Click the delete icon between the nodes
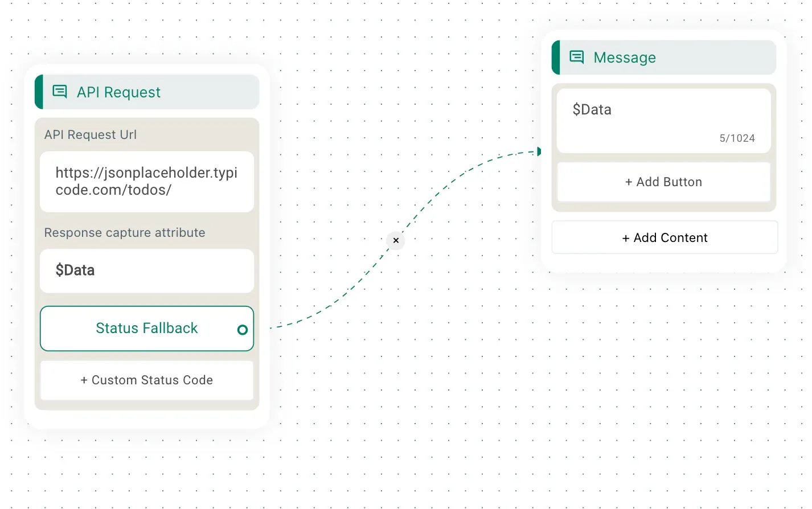 [396, 240]
